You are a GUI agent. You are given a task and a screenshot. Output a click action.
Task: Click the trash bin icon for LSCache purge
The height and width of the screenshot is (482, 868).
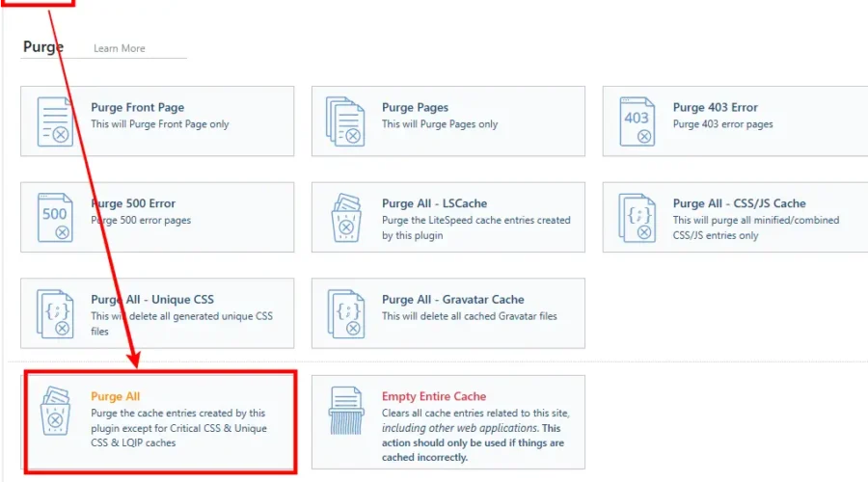(345, 218)
